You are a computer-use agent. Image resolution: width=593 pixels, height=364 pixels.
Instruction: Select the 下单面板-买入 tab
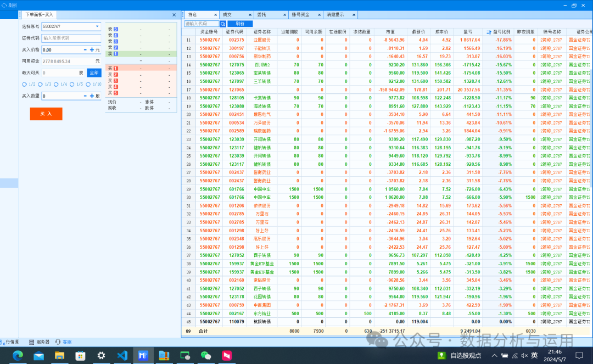tap(39, 15)
